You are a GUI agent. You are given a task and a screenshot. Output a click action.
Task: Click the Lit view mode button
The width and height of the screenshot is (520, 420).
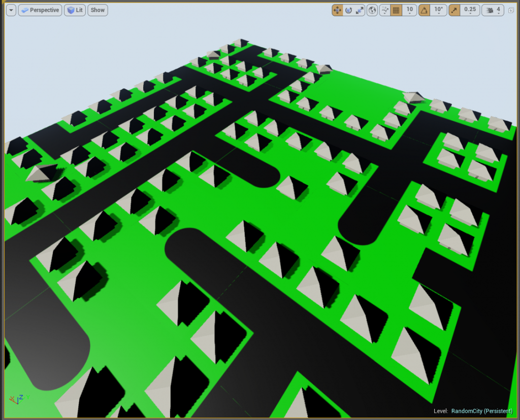pyautogui.click(x=74, y=10)
